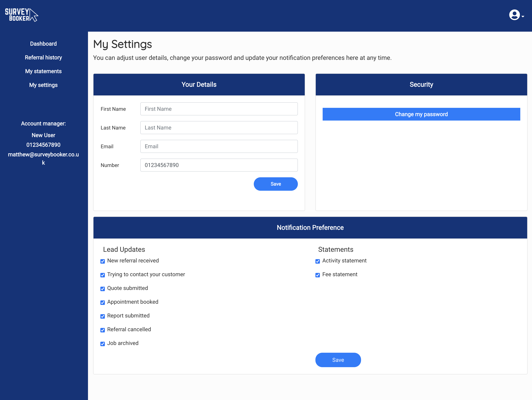Focus the Email input field
Viewport: 532px width, 400px height.
click(x=219, y=146)
